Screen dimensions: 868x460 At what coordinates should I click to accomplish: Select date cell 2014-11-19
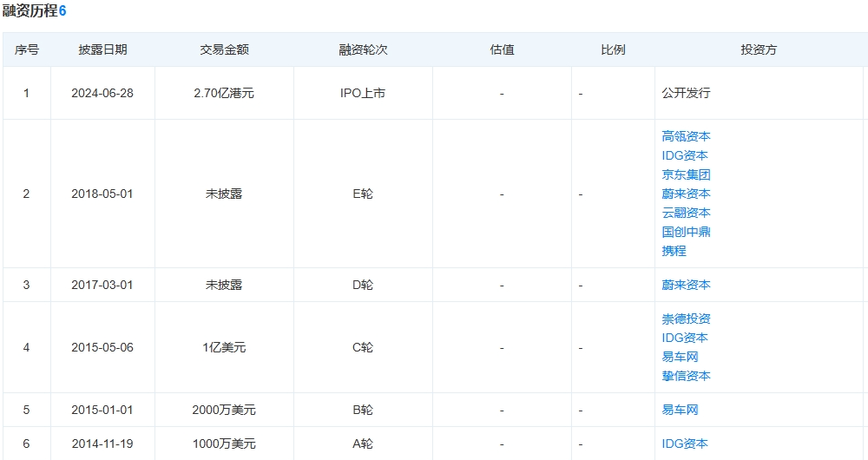(x=102, y=444)
